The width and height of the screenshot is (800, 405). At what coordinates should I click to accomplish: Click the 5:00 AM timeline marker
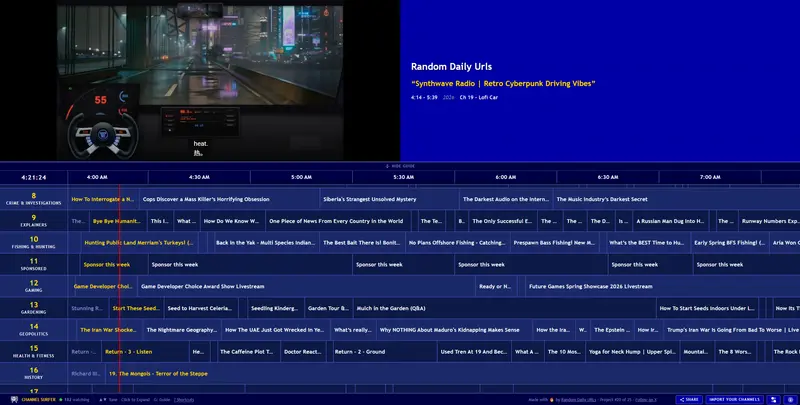301,177
